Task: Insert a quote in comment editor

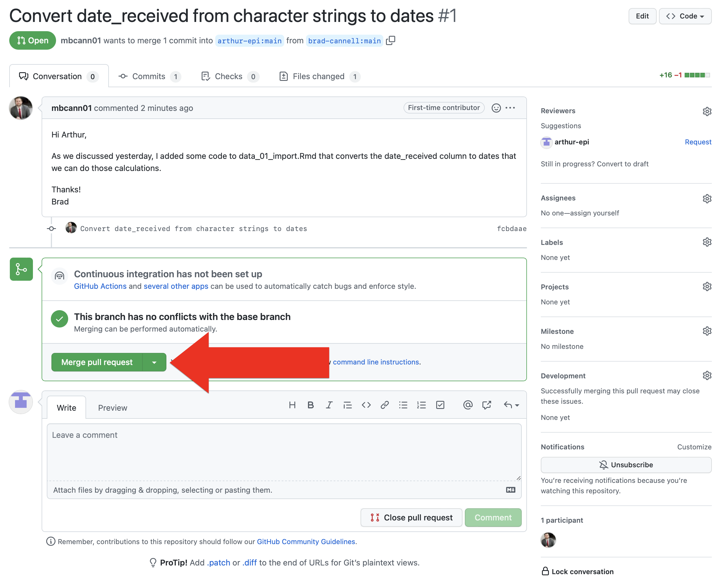Action: point(347,405)
